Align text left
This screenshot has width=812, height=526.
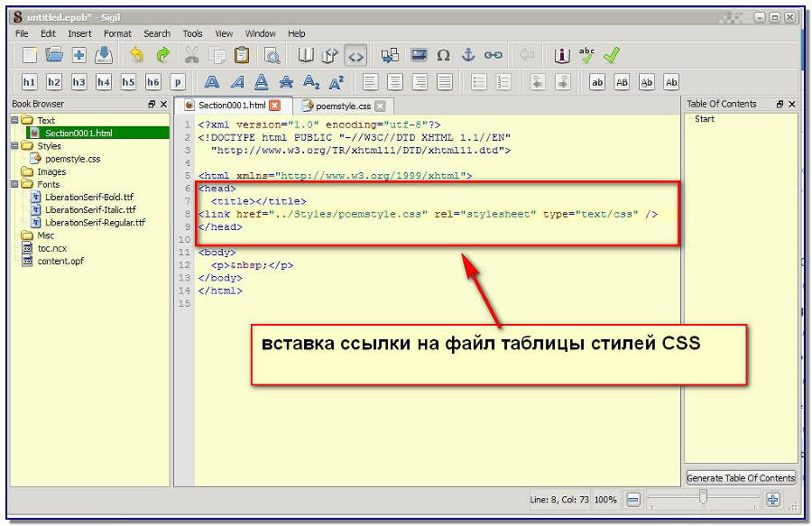click(370, 82)
